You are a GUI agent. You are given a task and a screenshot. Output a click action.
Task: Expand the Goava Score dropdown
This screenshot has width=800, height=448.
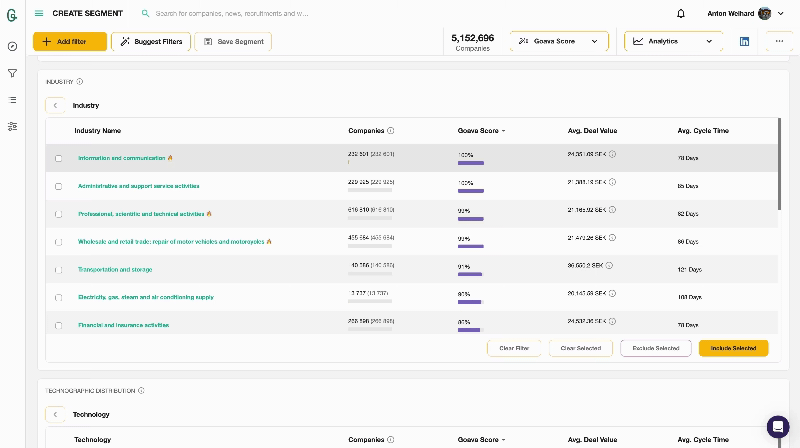[559, 41]
